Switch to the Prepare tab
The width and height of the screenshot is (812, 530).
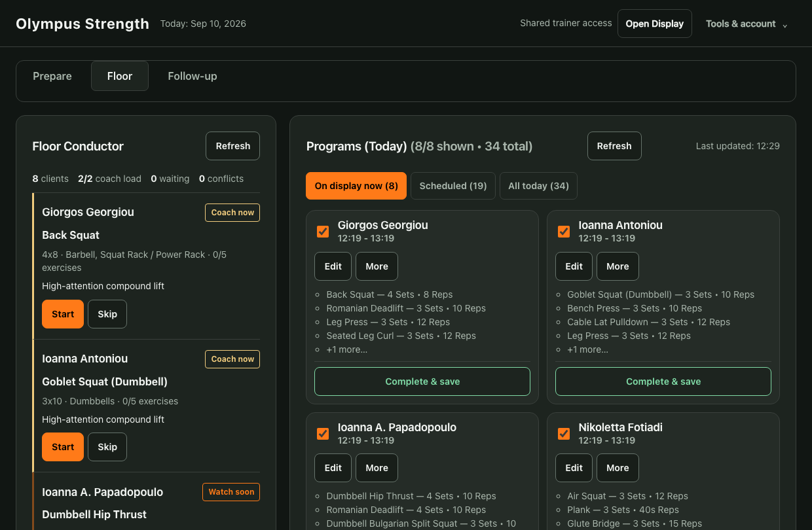point(52,76)
